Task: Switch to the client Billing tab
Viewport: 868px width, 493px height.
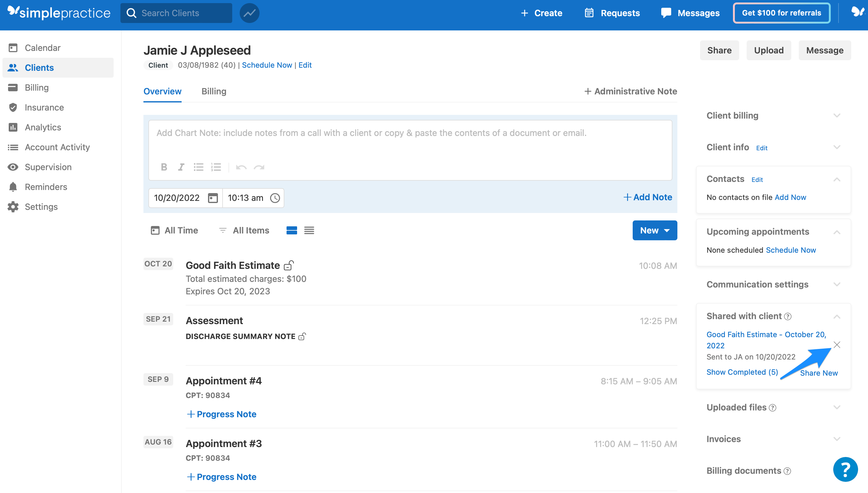Action: pos(214,91)
